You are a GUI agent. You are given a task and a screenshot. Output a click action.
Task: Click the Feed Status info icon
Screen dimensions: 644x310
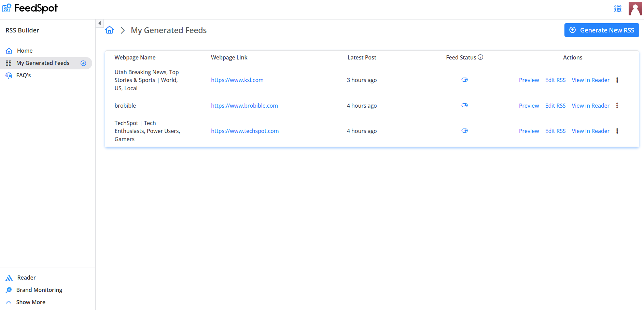click(480, 57)
